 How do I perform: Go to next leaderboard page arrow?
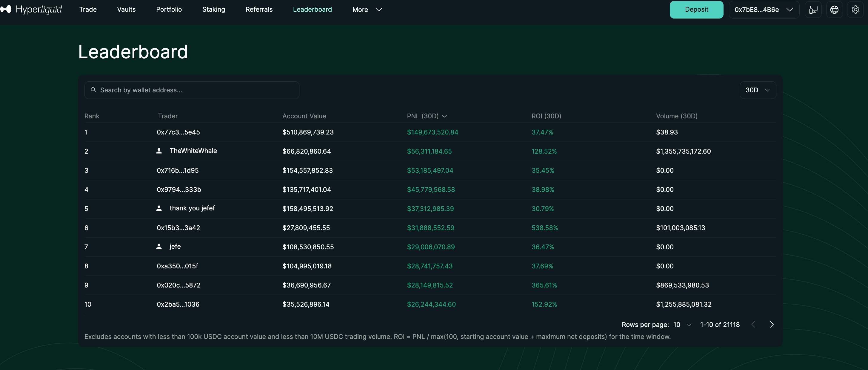tap(772, 325)
